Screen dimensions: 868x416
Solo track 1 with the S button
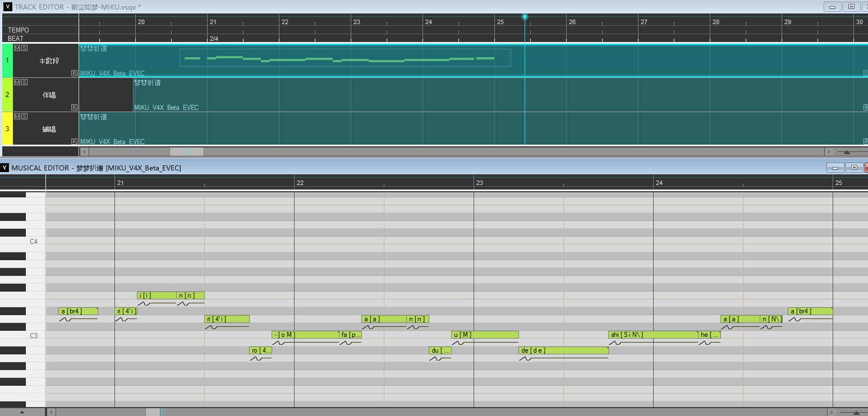pyautogui.click(x=24, y=48)
